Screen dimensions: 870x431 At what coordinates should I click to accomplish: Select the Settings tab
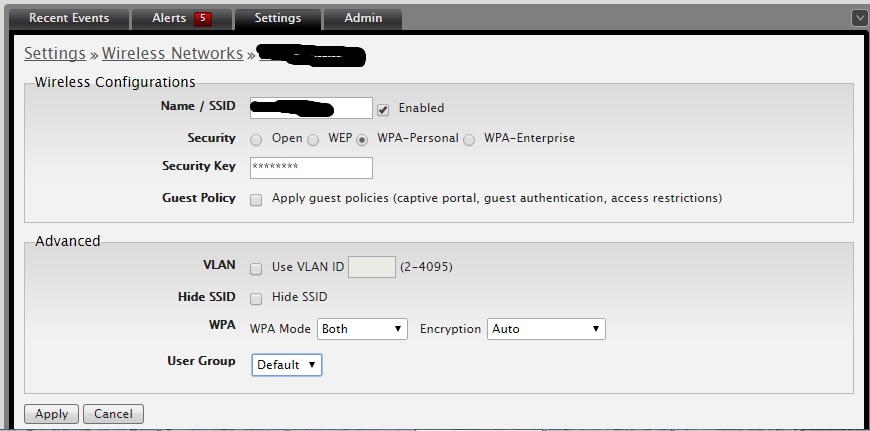(x=277, y=18)
